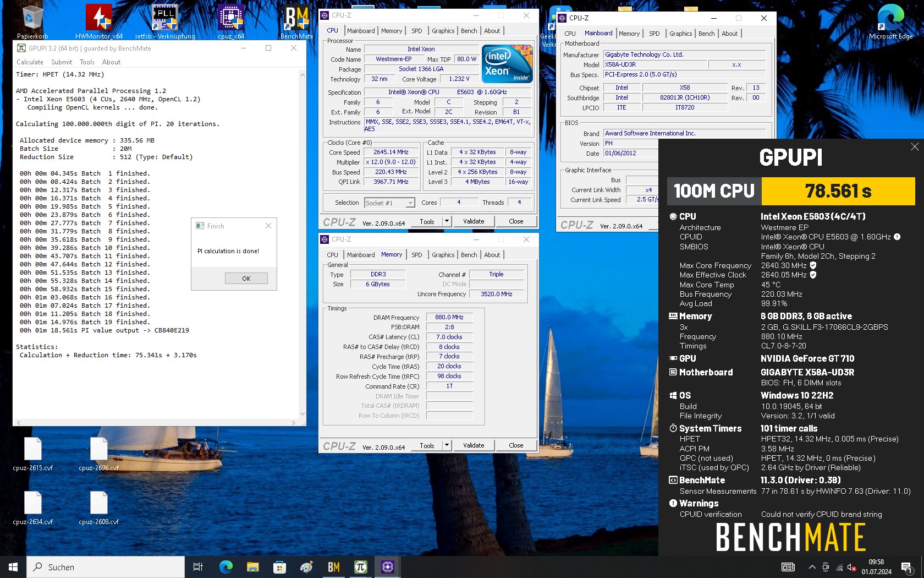
Task: Click the DRAM Frequency 880.0 MHz value
Action: pyautogui.click(x=449, y=318)
